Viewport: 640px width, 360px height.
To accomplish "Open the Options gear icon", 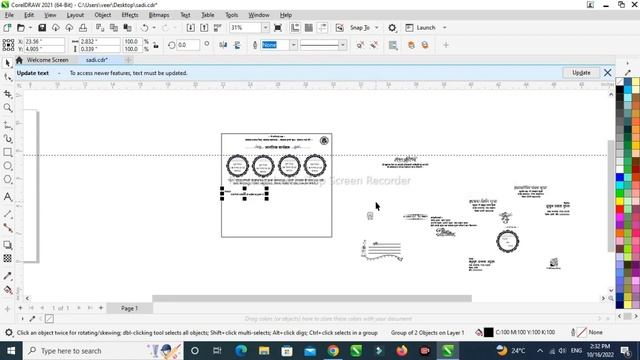I will pyautogui.click(x=392, y=28).
